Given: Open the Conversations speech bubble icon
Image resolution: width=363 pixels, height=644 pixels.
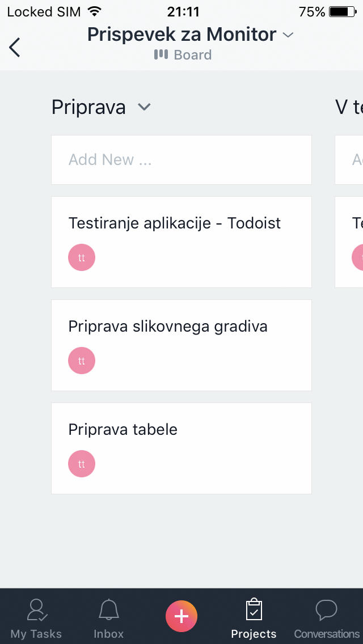Looking at the screenshot, I should click(326, 609).
